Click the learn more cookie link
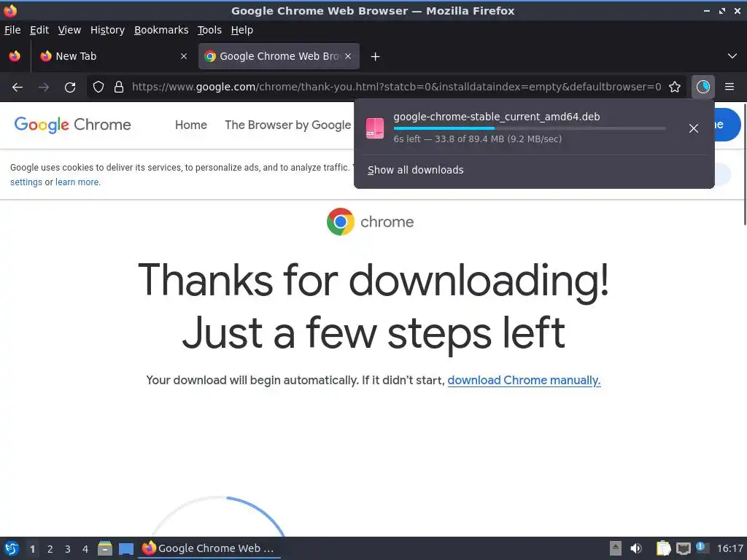 pos(77,182)
